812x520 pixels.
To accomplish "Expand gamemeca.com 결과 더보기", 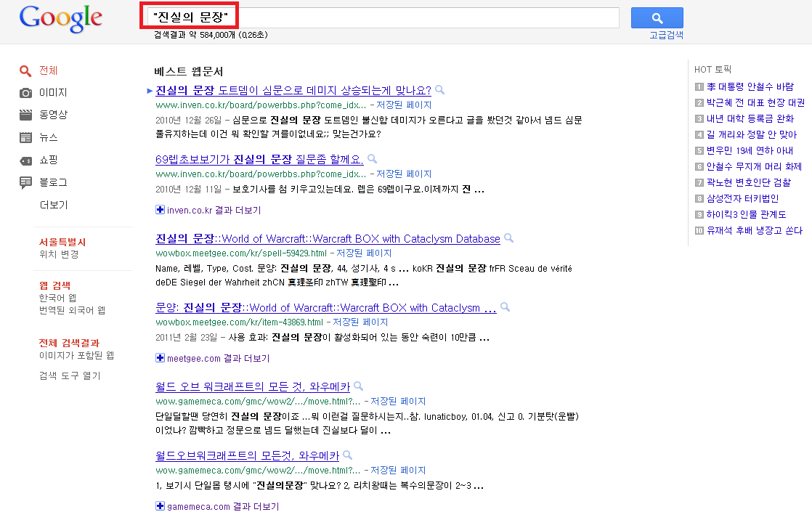I will coord(160,506).
